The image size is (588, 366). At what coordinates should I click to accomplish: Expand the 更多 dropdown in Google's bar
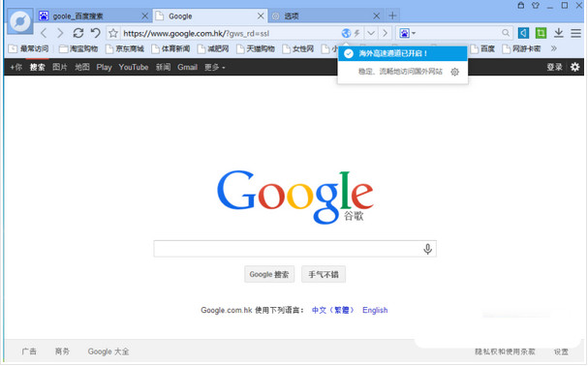click(x=214, y=68)
